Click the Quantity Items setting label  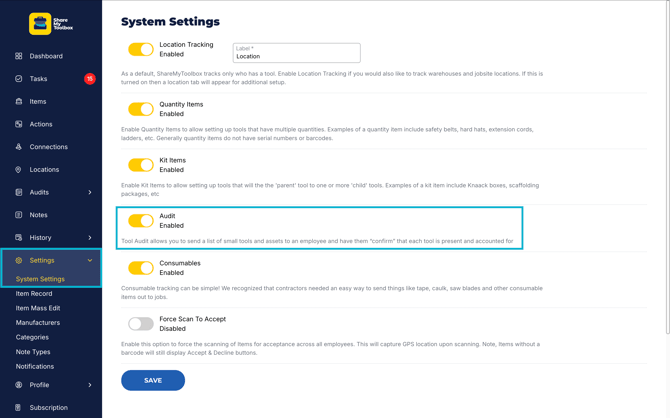pyautogui.click(x=181, y=104)
